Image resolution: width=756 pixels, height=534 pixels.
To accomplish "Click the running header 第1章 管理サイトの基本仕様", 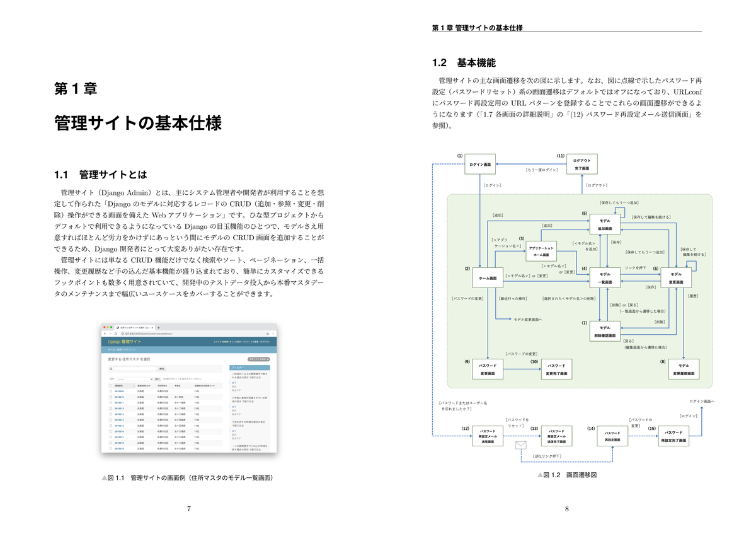I will point(478,28).
